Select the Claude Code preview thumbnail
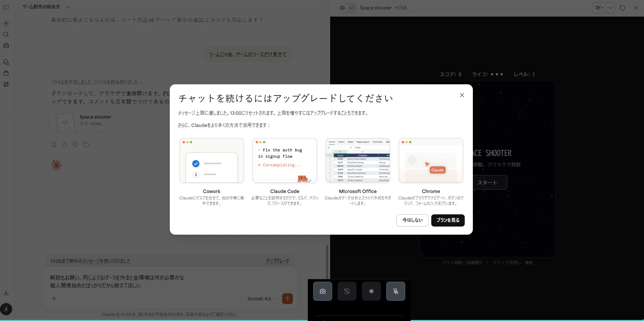644x321 pixels. point(285,160)
